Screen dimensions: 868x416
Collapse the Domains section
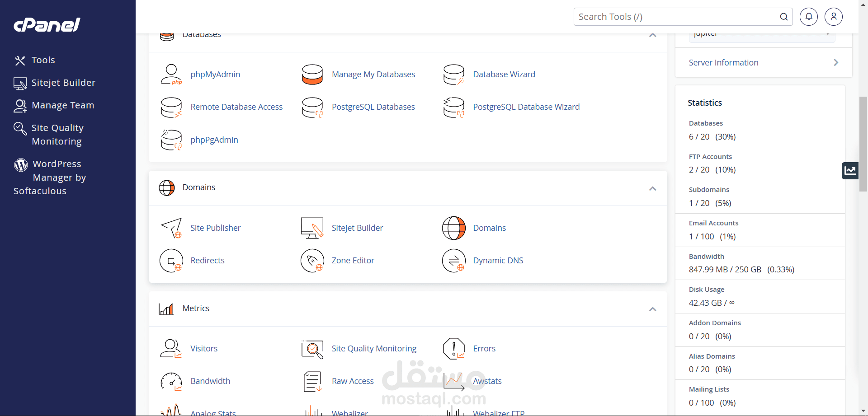[652, 188]
